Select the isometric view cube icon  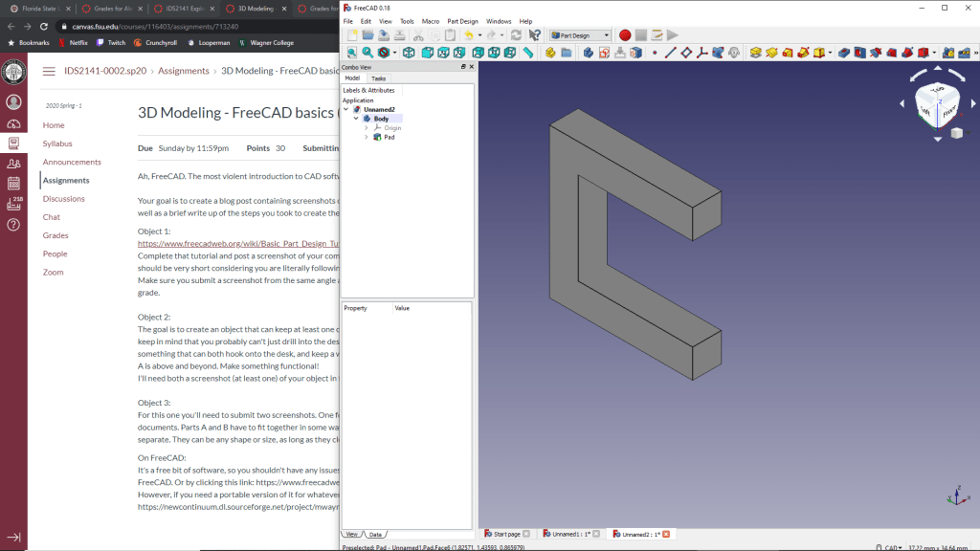pos(409,53)
